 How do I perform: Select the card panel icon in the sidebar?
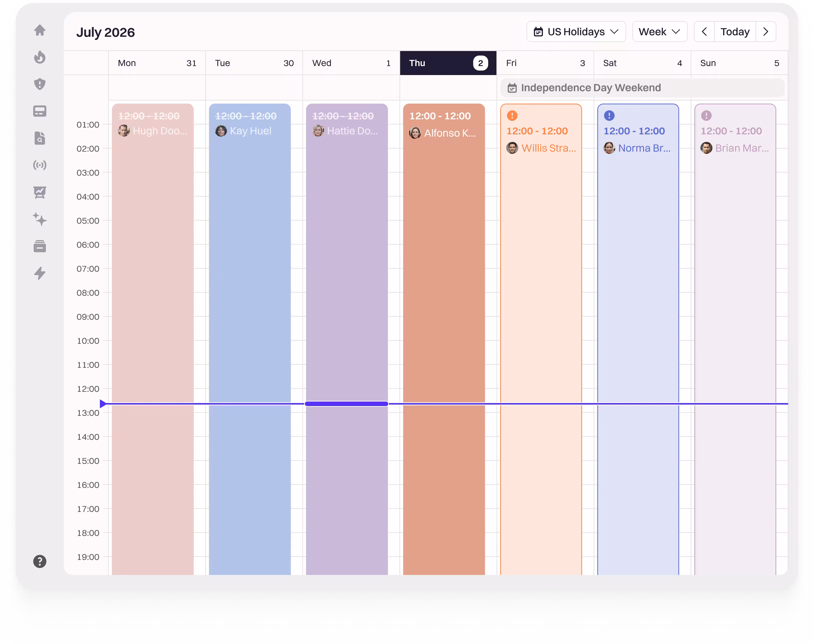point(40,111)
